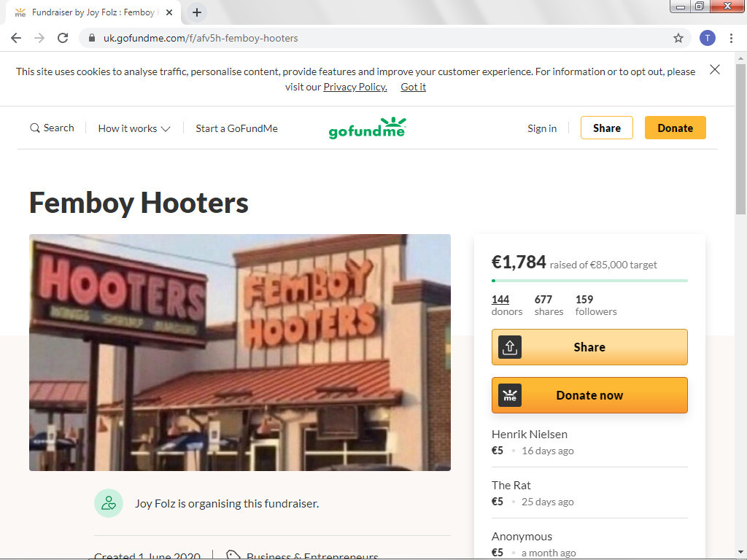
Task: Click Got it in cookie notice
Action: (413, 87)
